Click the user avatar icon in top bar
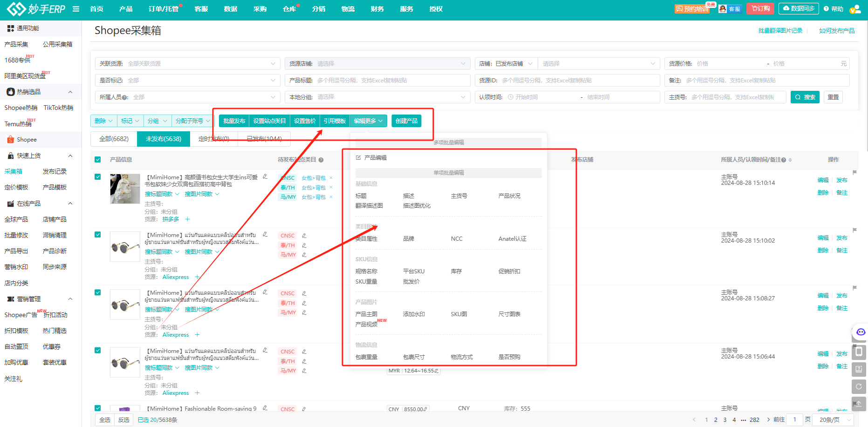 click(855, 9)
